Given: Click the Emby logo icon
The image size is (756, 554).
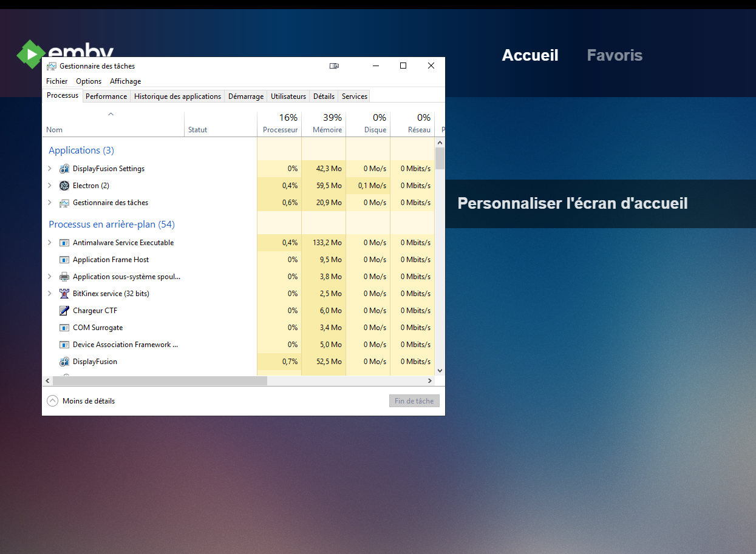Looking at the screenshot, I should coord(30,54).
